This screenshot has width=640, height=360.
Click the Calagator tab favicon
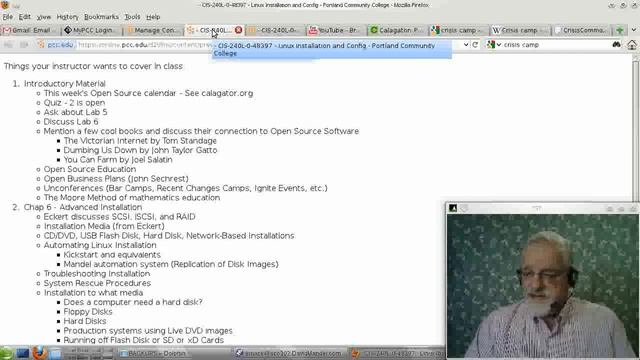pyautogui.click(x=373, y=30)
